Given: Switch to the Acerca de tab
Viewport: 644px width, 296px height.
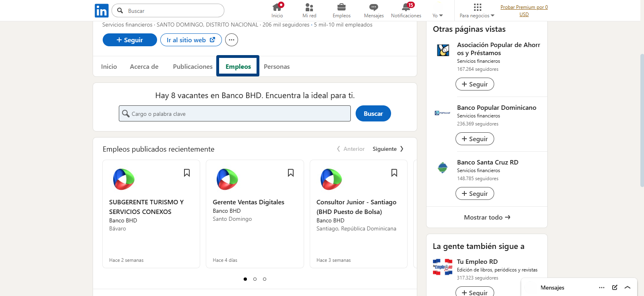Looking at the screenshot, I should pos(144,66).
